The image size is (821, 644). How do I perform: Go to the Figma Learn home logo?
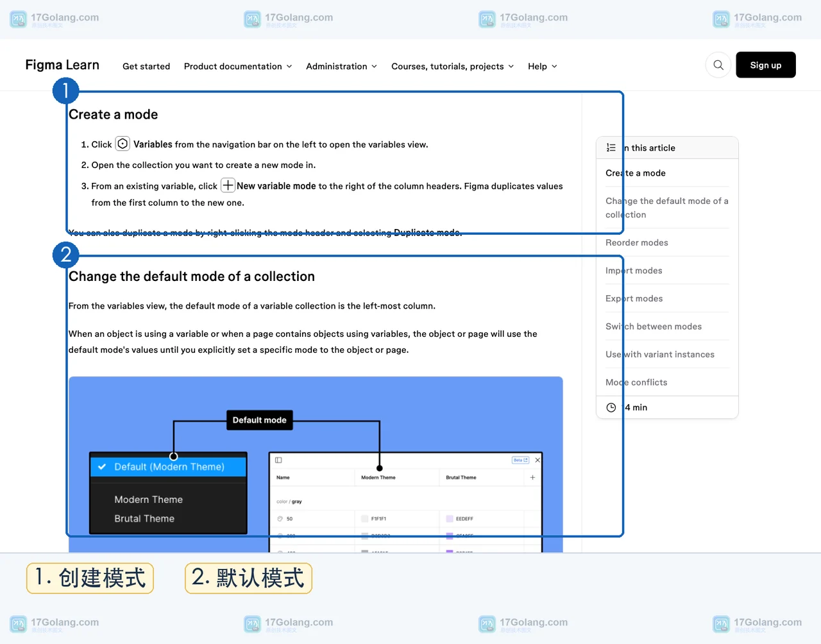point(62,65)
